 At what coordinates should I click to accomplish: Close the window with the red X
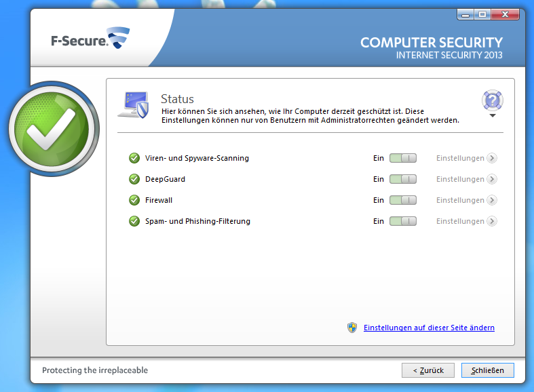tap(506, 15)
